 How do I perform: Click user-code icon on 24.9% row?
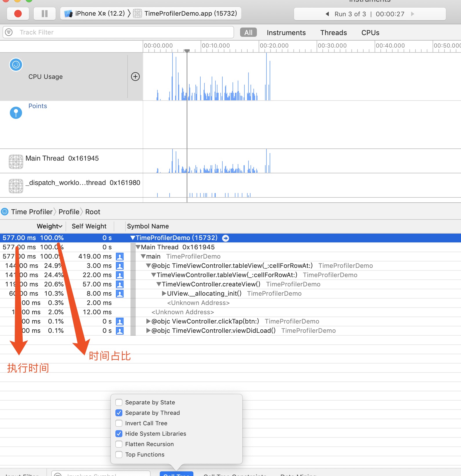pyautogui.click(x=120, y=266)
